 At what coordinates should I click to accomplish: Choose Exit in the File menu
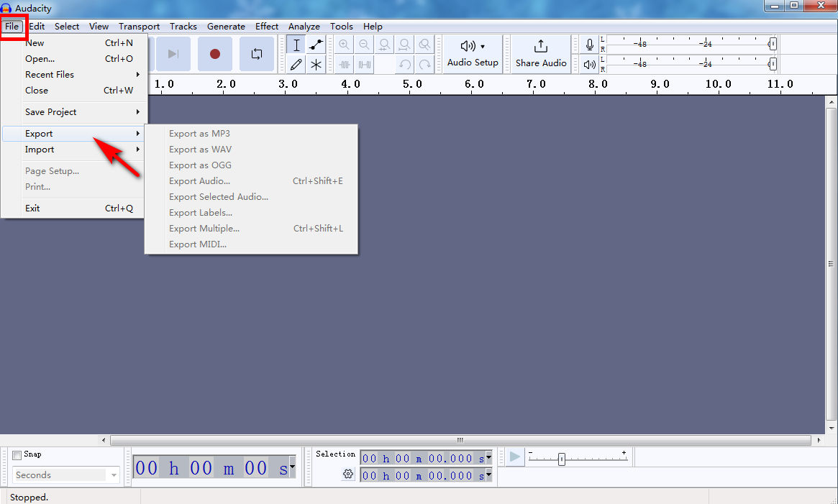[74, 208]
